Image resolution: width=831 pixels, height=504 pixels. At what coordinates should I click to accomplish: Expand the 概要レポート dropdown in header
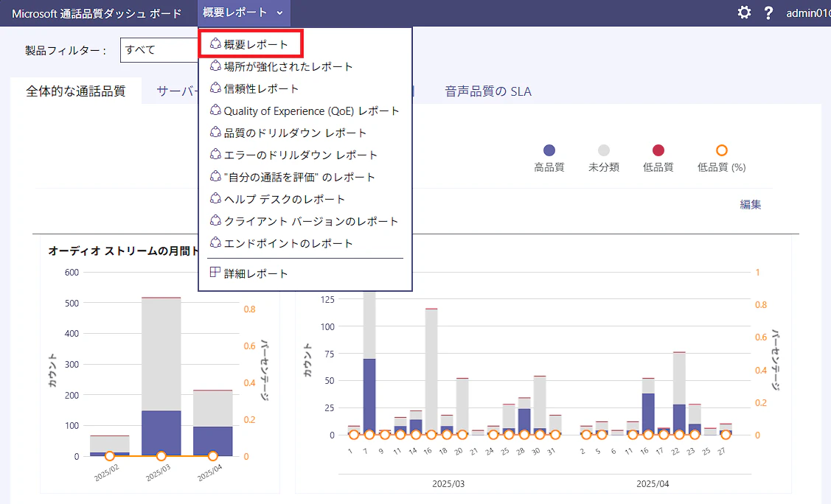[244, 13]
